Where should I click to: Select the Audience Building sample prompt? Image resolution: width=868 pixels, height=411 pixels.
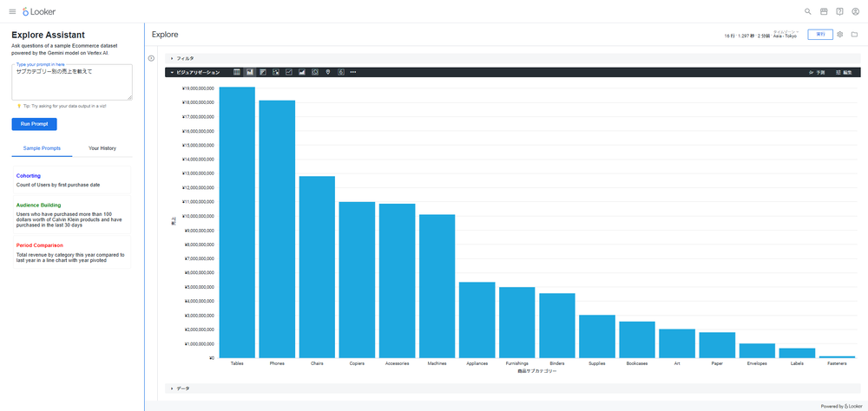[x=72, y=215]
